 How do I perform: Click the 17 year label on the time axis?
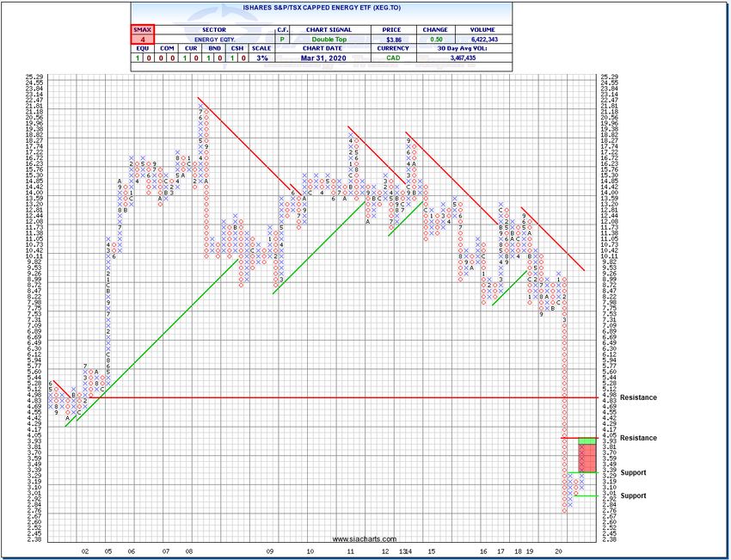pos(501,551)
